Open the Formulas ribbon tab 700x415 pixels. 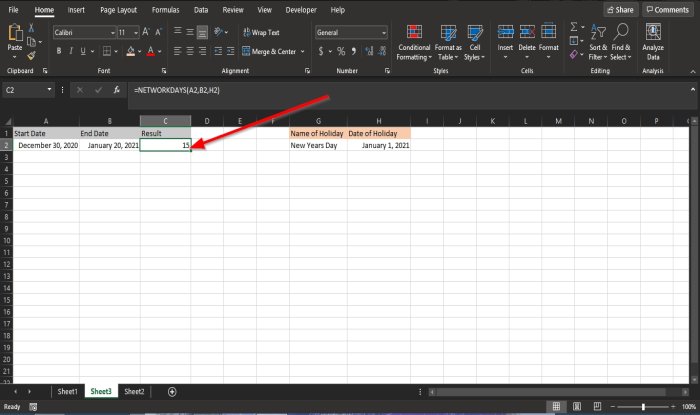165,9
